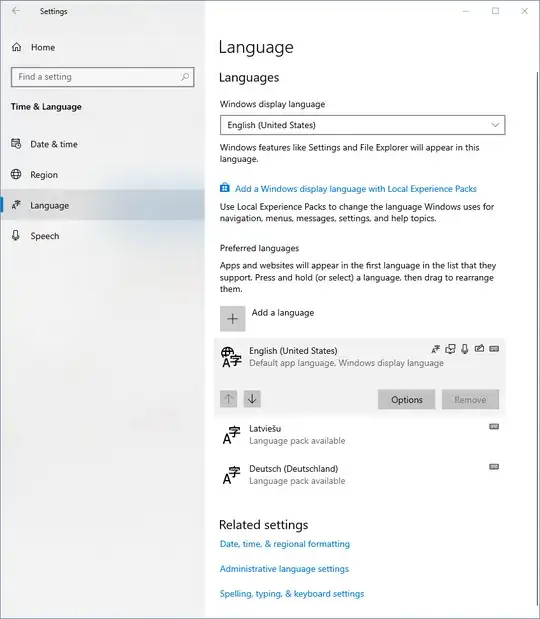Open Administrative language settings link
This screenshot has width=540, height=619.
284,569
